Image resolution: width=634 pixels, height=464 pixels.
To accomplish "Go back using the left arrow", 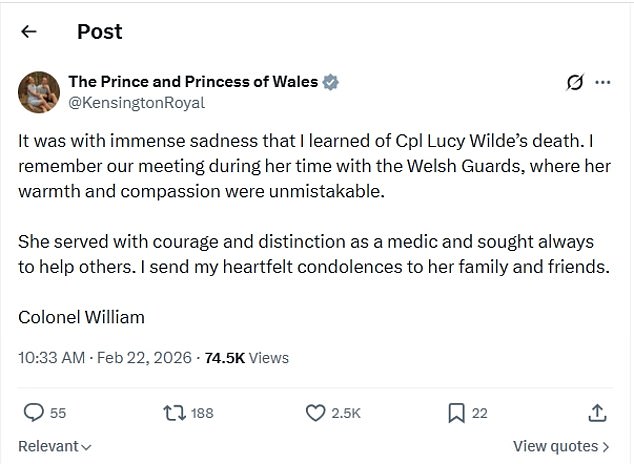I will point(29,31).
